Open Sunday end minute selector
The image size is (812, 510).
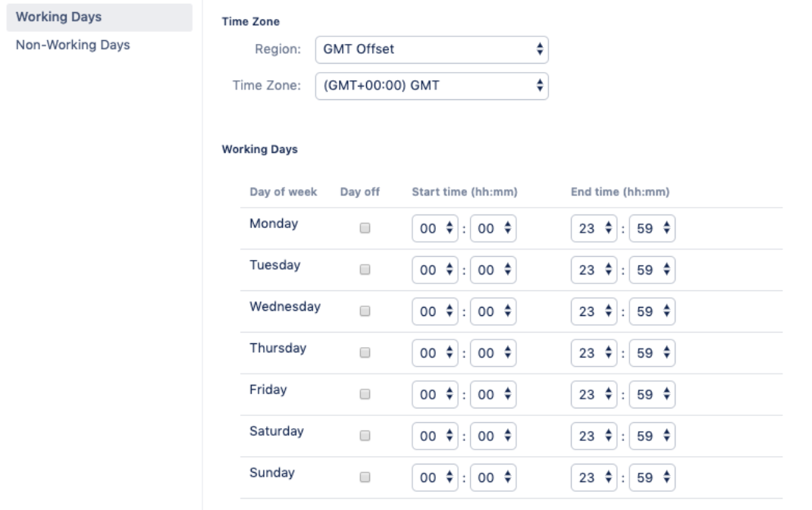point(652,477)
